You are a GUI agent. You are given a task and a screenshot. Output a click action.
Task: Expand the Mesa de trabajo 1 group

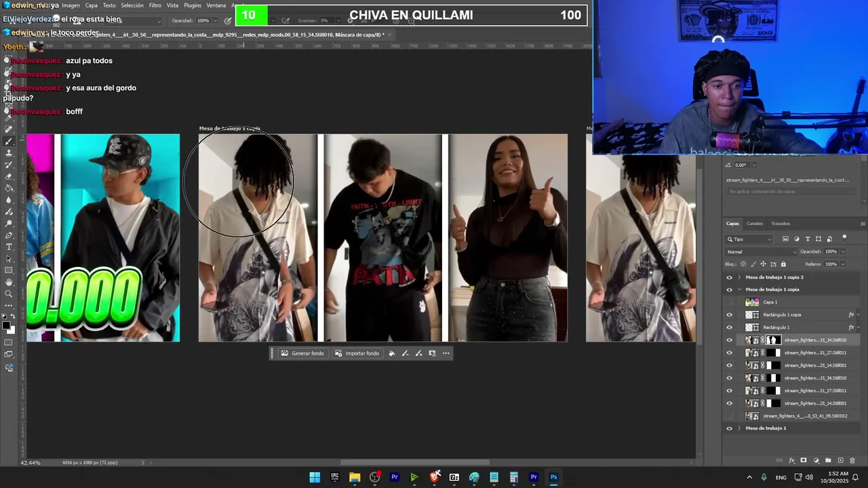coord(739,428)
